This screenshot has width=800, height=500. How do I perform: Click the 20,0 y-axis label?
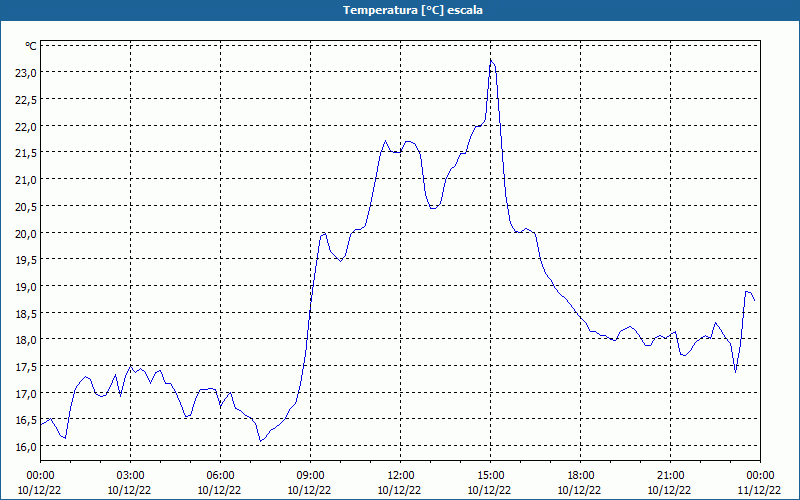[26, 233]
